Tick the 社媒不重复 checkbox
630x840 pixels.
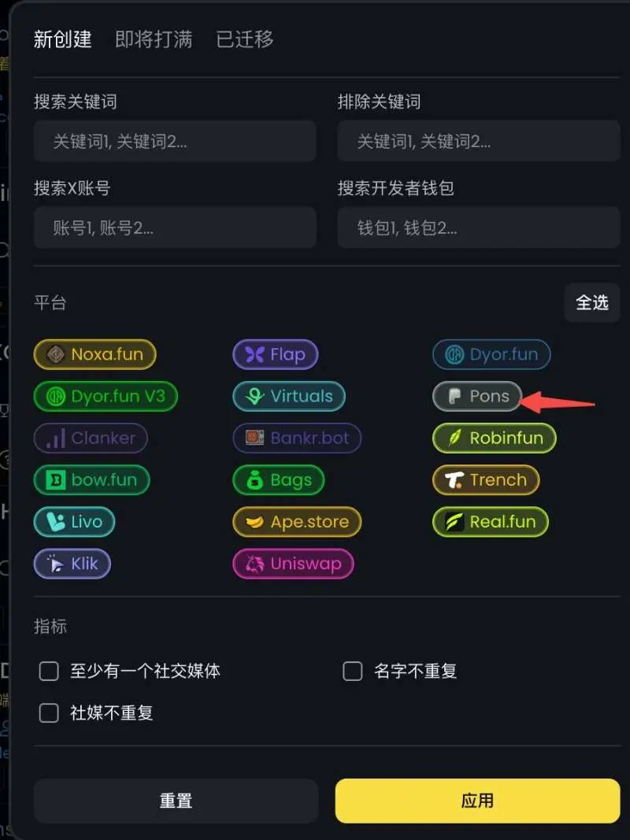[x=49, y=713]
